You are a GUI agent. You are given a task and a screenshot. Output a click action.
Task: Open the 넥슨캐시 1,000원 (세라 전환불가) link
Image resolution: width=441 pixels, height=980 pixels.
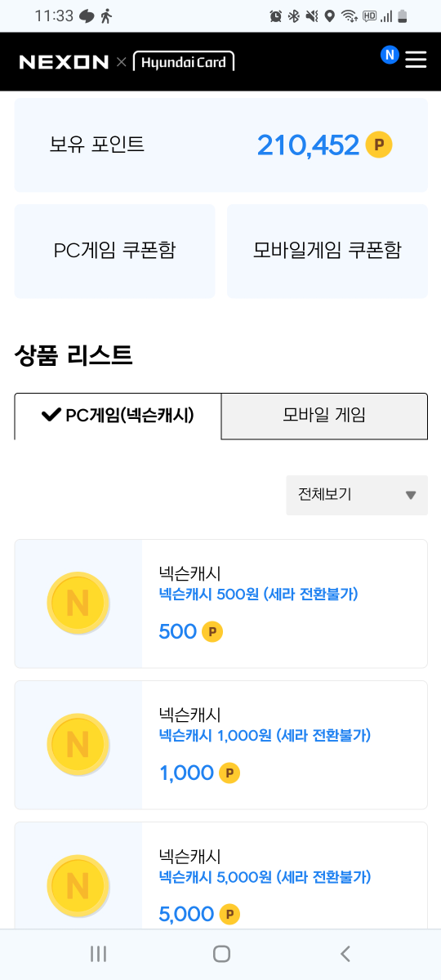click(x=265, y=736)
